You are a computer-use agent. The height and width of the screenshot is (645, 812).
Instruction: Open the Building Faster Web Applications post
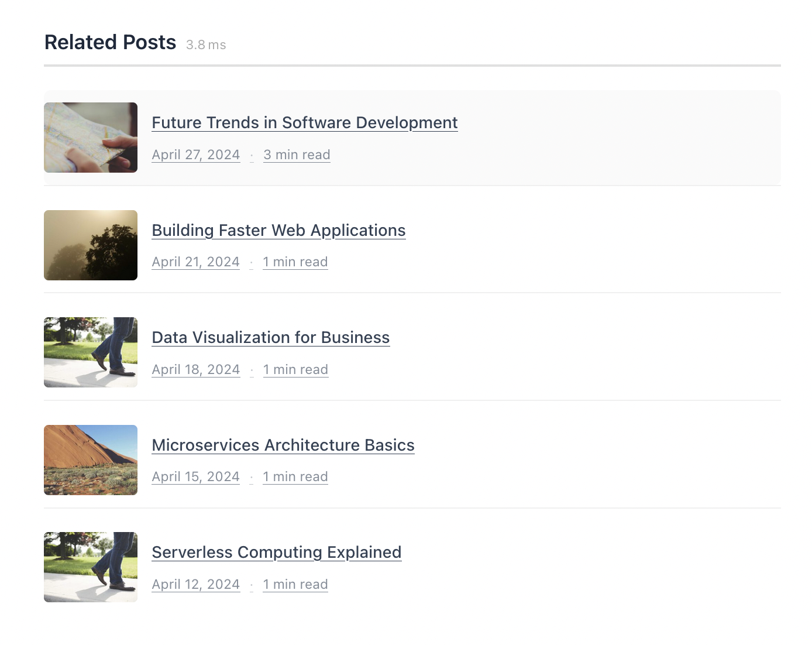click(278, 231)
